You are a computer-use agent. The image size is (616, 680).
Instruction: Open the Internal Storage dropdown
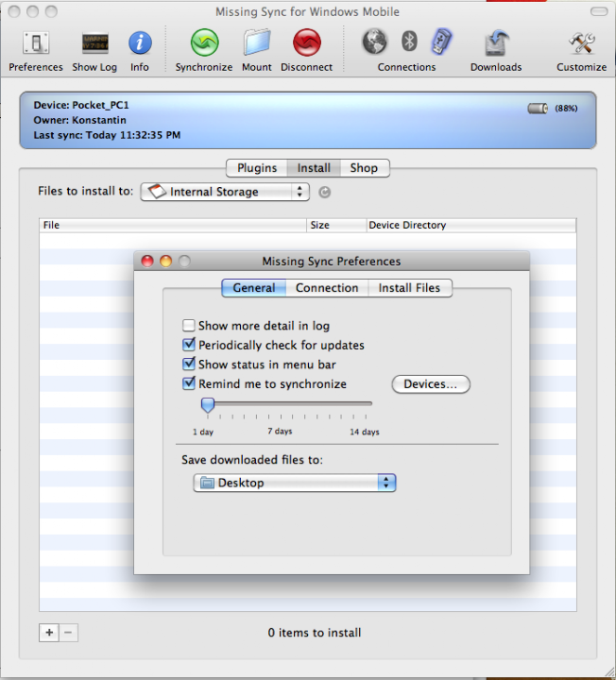pos(225,192)
